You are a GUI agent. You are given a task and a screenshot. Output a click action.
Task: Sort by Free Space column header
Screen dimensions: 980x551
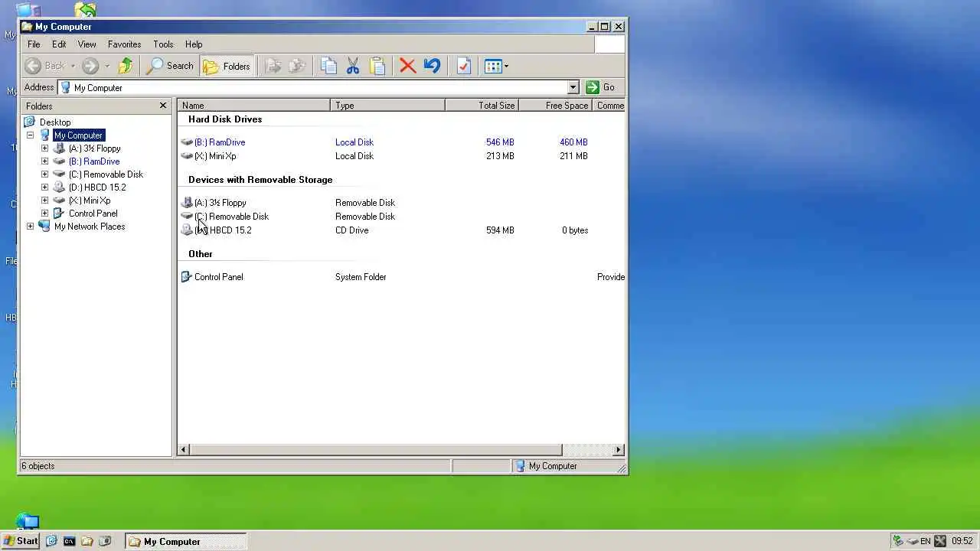click(x=555, y=106)
